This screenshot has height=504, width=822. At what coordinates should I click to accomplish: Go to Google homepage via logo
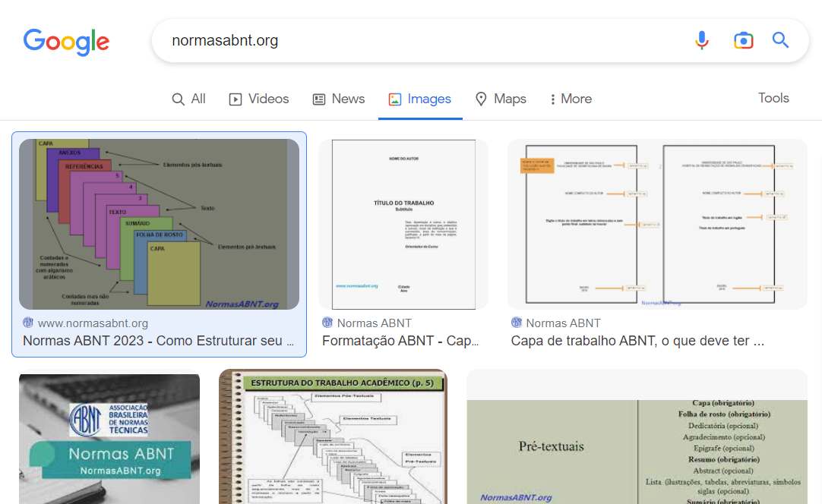pos(66,41)
